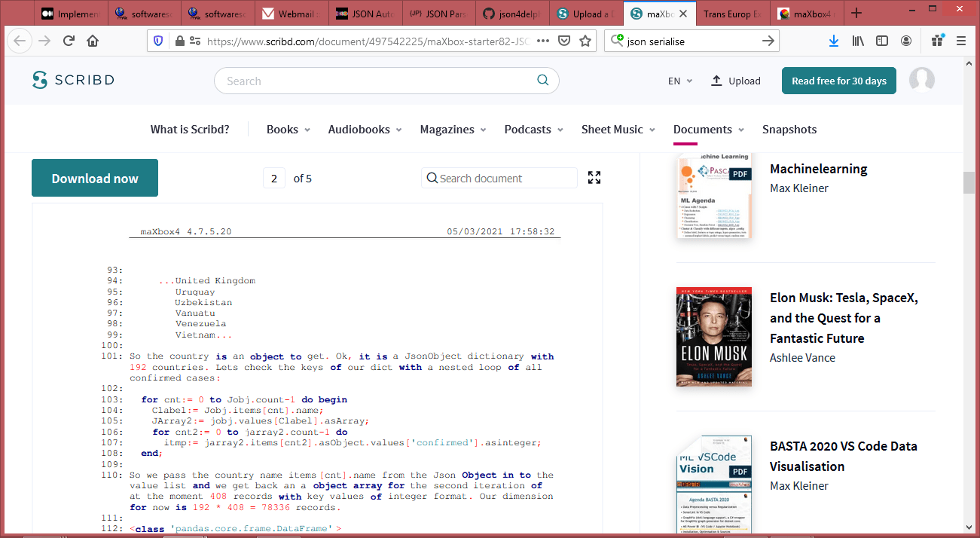
Task: Open the Elon Musk book thumbnail
Action: [x=713, y=337]
